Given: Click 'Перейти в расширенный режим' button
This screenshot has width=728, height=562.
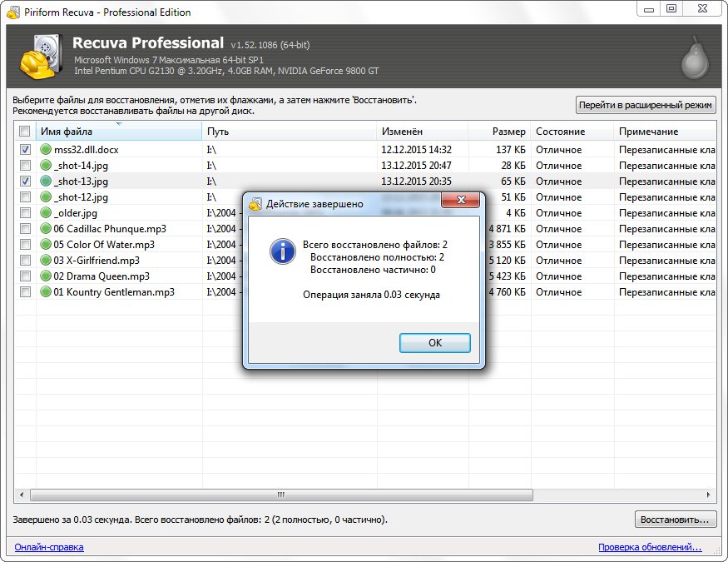Looking at the screenshot, I should point(646,105).
